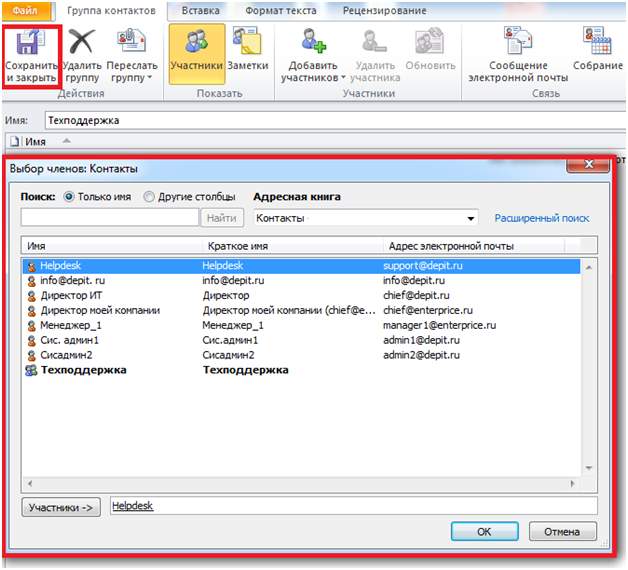Click the Удалить группу delete icon
The image size is (628, 570).
pyautogui.click(x=81, y=42)
